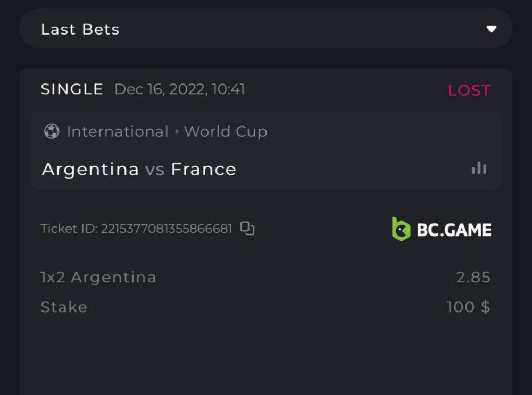Click the 1x2 Argentina selection
The height and width of the screenshot is (395, 532).
coord(98,277)
